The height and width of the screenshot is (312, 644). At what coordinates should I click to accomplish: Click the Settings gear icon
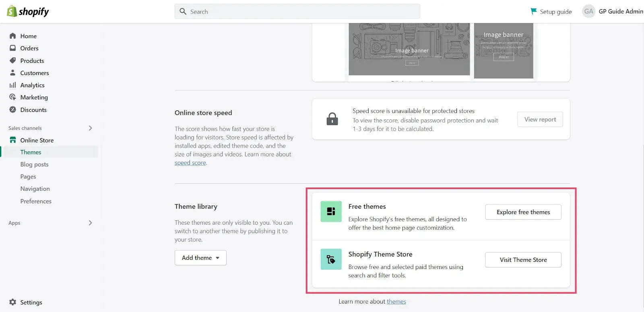click(x=13, y=302)
